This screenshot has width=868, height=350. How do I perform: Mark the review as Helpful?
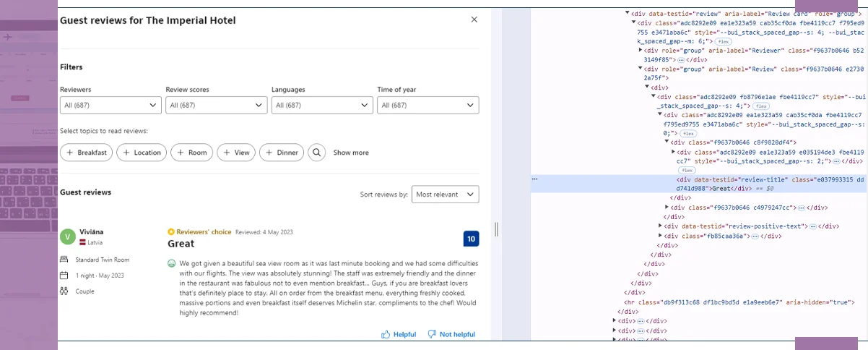point(399,334)
